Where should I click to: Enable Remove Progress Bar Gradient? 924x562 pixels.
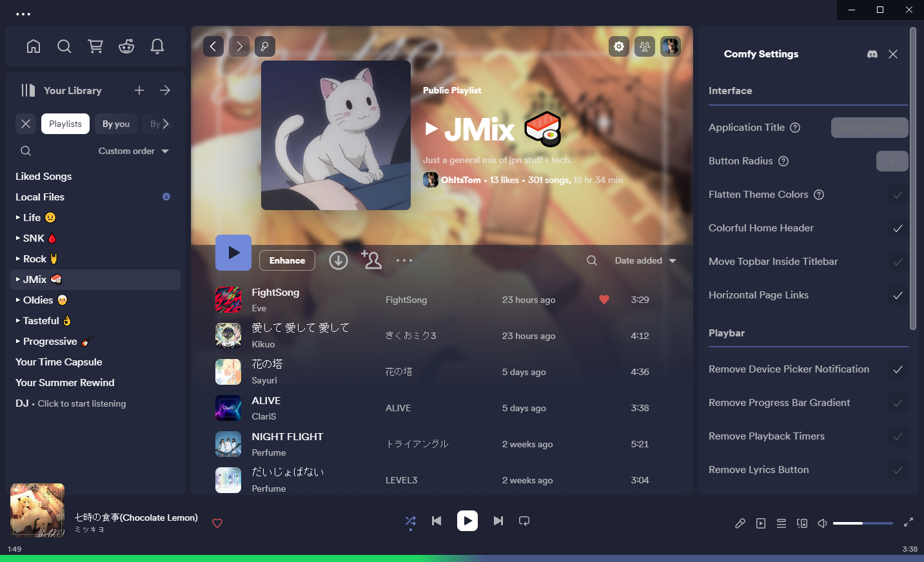click(898, 403)
